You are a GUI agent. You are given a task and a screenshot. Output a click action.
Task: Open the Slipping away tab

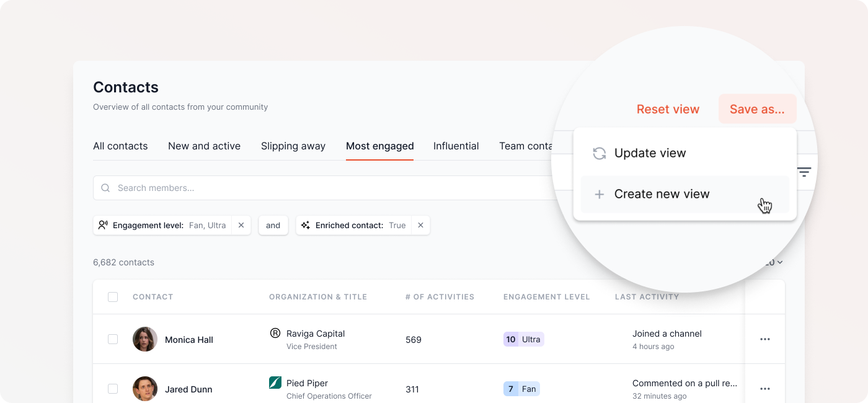[x=293, y=146]
